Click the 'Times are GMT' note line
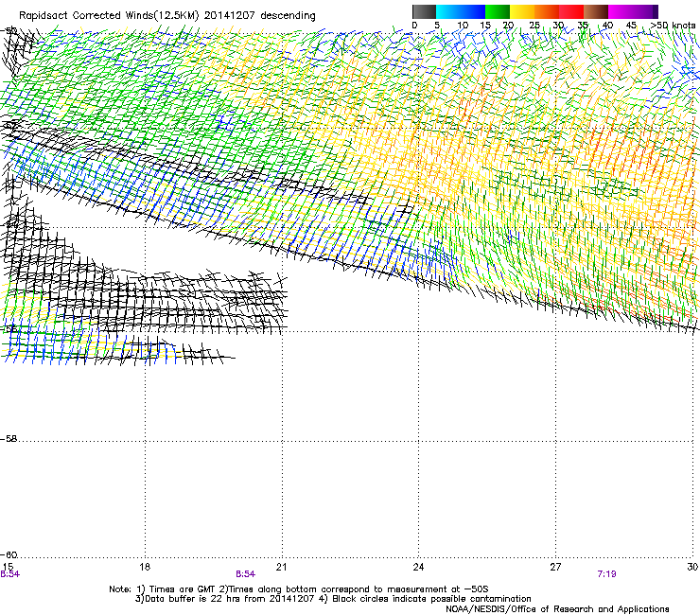Screen dimensions: 700x615 (299, 589)
